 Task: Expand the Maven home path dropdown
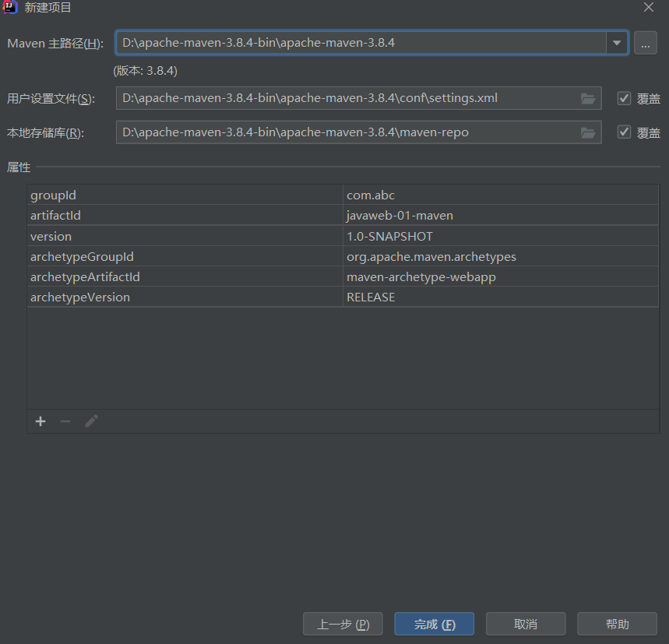click(617, 43)
